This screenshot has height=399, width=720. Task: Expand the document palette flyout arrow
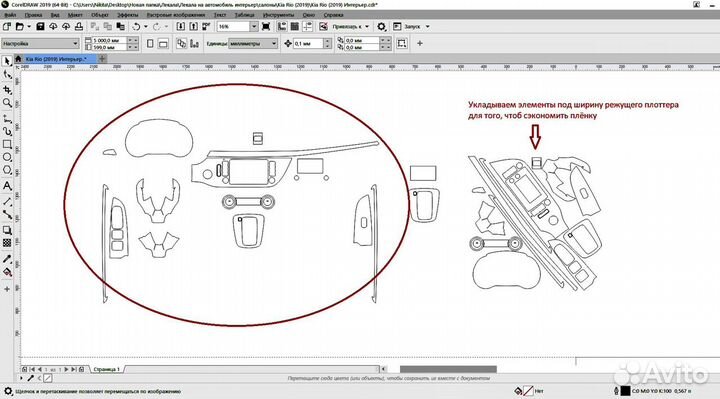click(21, 378)
